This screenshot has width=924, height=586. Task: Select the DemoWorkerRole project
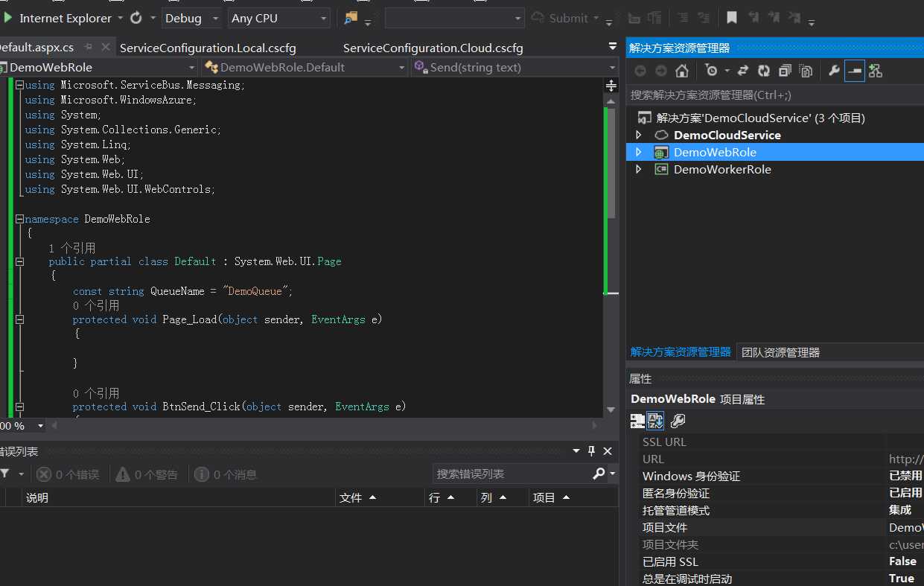[722, 169]
